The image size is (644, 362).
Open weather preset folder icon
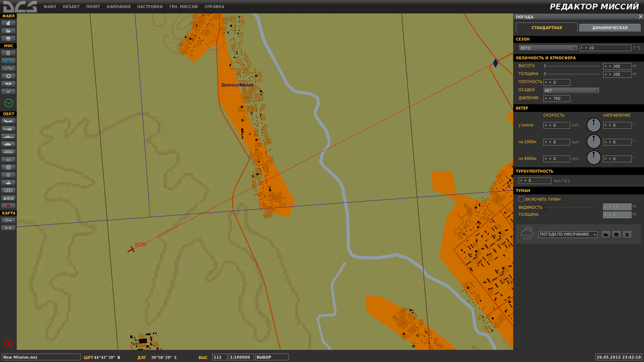(x=605, y=234)
